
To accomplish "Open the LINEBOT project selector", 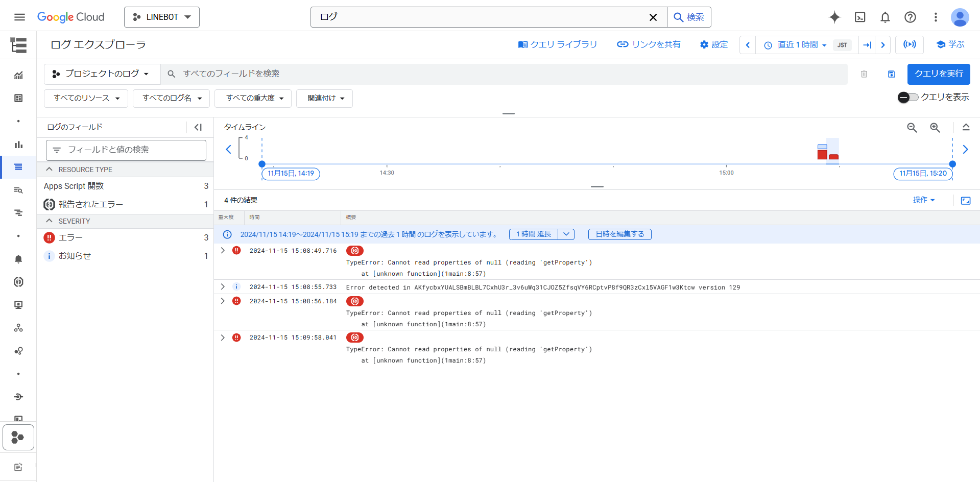I will (x=162, y=17).
